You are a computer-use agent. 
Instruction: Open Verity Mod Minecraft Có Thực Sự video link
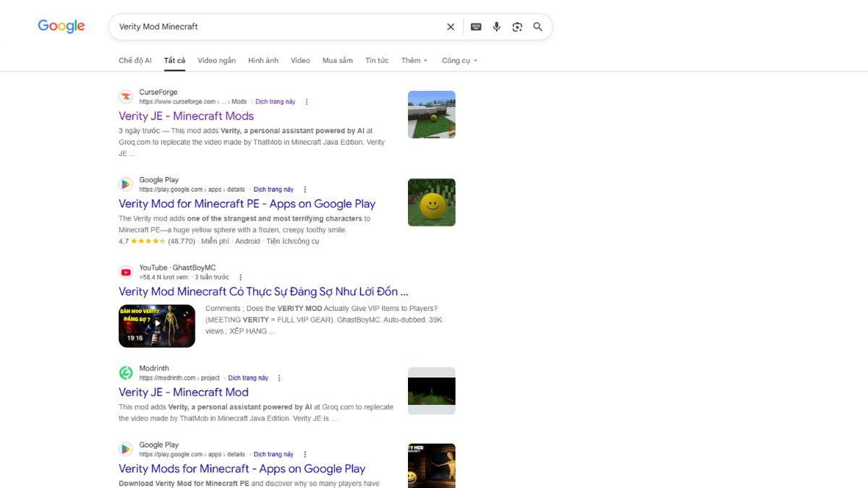click(x=263, y=291)
